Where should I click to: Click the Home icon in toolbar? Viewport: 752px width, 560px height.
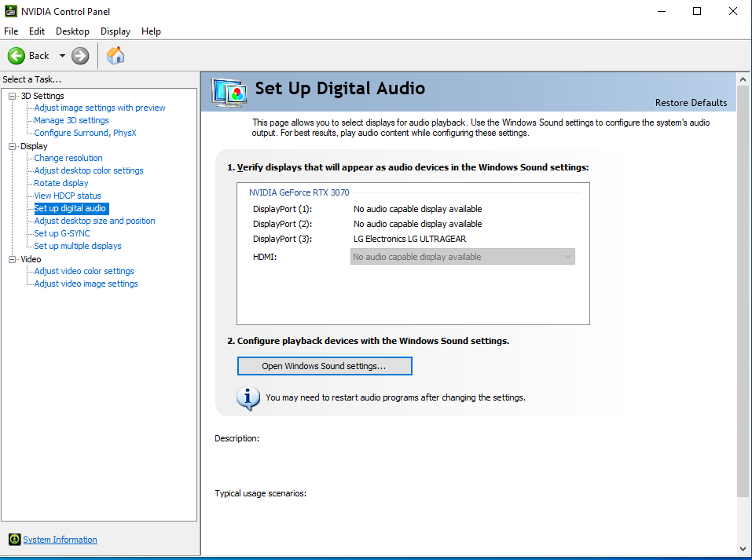pos(116,56)
